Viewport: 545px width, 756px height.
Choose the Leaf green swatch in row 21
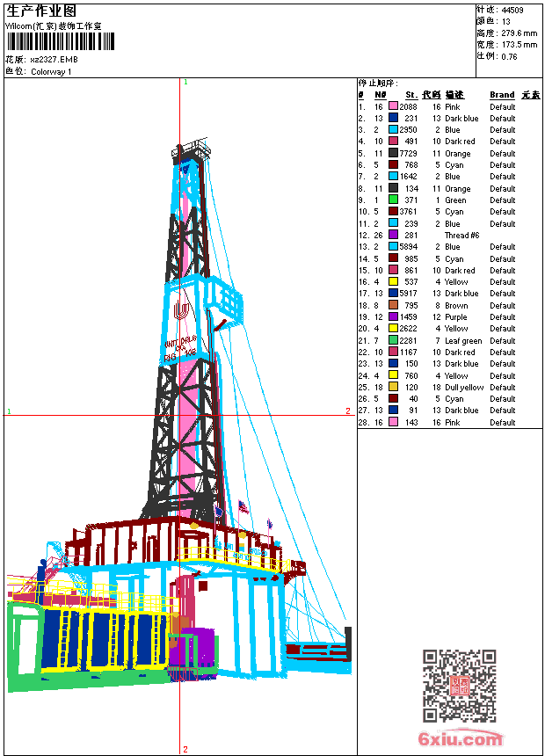[393, 341]
